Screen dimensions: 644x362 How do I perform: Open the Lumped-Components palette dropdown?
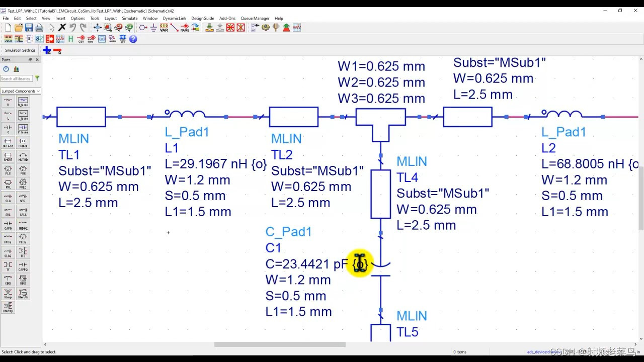click(20, 92)
